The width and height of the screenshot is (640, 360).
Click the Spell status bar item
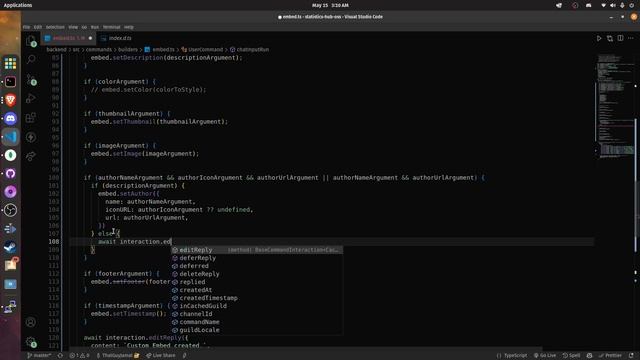pyautogui.click(x=571, y=356)
